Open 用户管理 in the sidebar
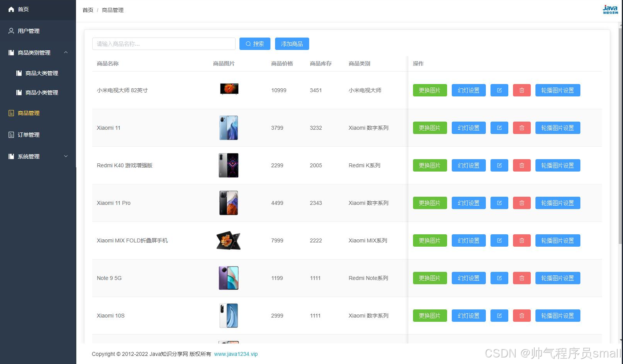 (38, 31)
